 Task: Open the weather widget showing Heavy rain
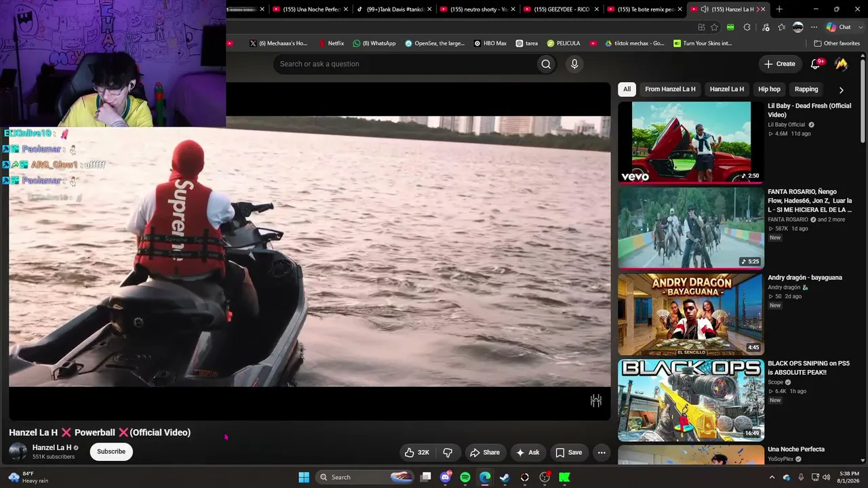click(x=28, y=477)
